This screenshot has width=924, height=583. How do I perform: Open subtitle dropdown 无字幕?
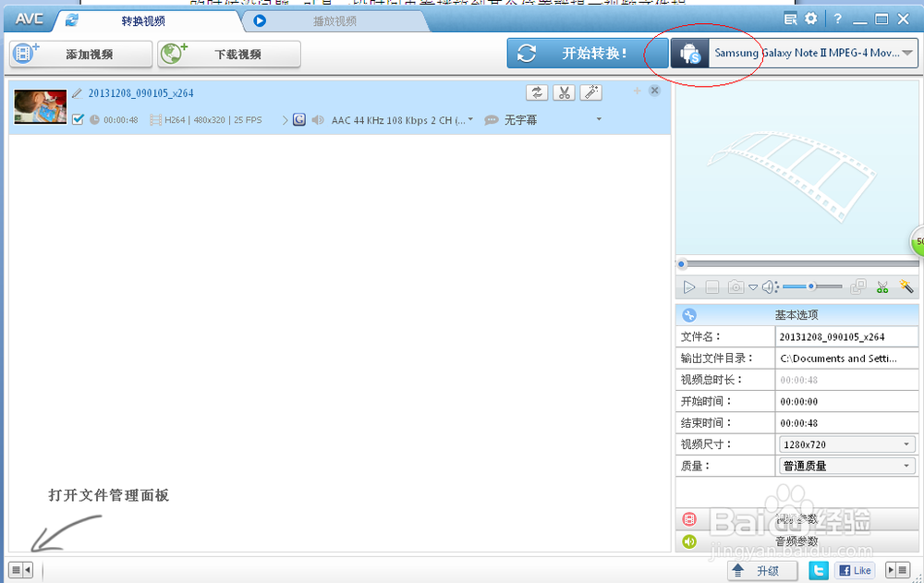click(553, 120)
